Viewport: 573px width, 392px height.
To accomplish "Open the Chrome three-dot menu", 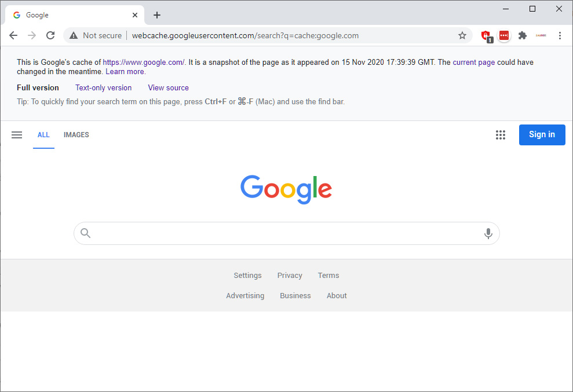I will [x=560, y=35].
